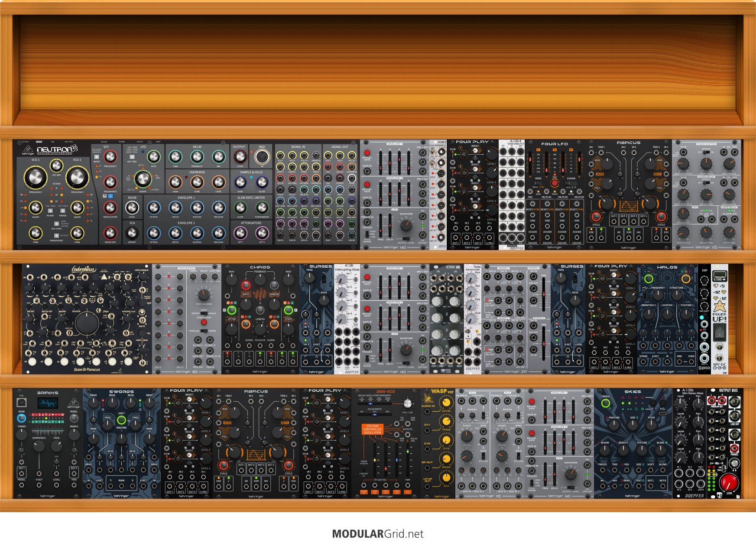Select the Doepfer A-160-2 clock divider module
The width and height of the screenshot is (756, 543).
click(x=438, y=195)
